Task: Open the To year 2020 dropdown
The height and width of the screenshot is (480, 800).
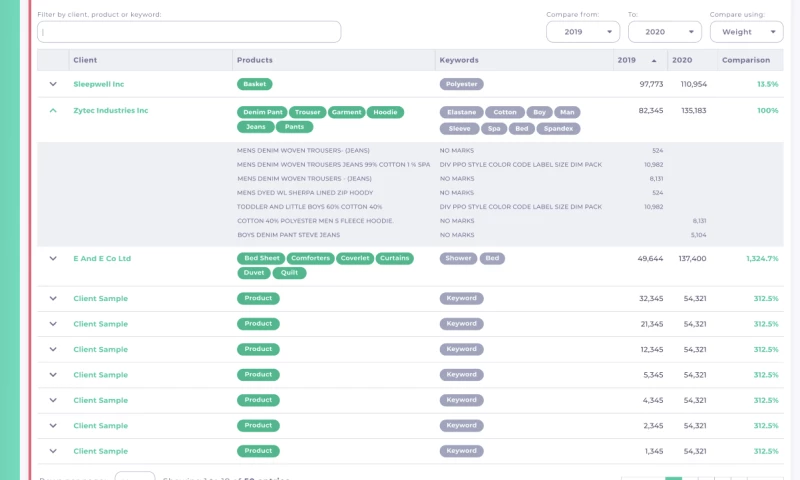Action: click(x=664, y=32)
